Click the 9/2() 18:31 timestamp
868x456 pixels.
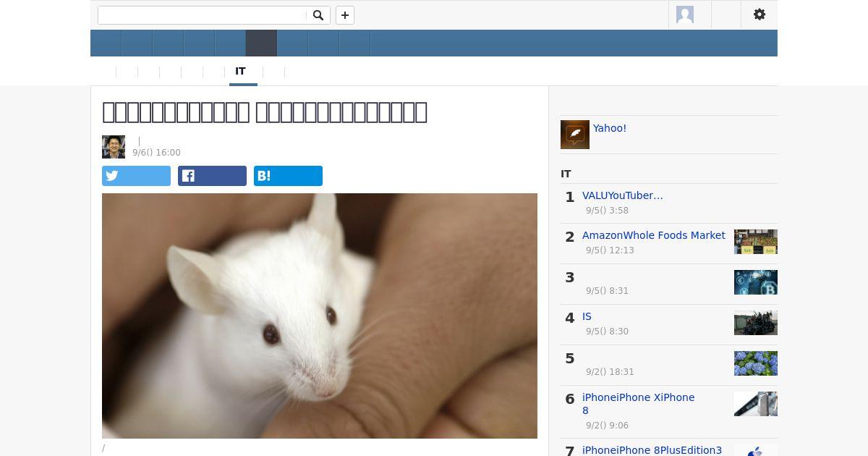tap(610, 372)
